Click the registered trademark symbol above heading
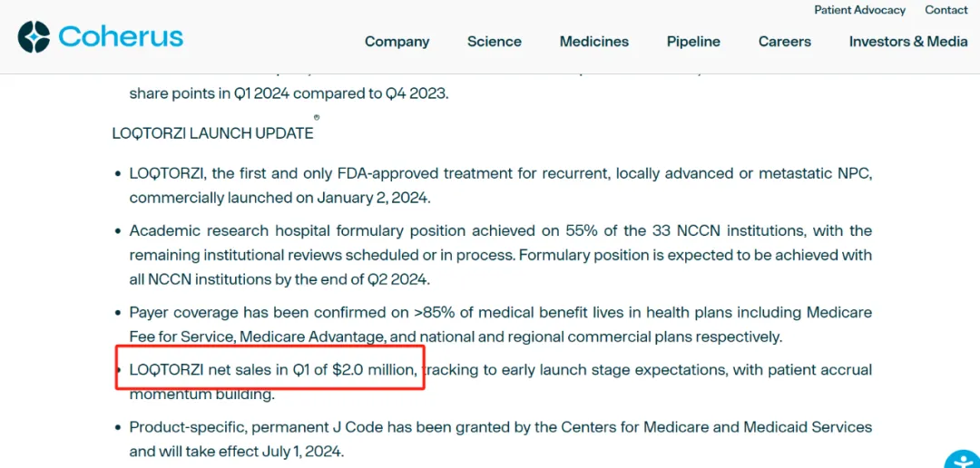The width and height of the screenshot is (980, 468). point(317,118)
